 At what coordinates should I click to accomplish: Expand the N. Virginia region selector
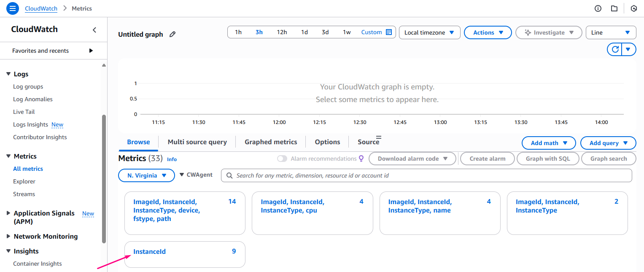click(146, 175)
